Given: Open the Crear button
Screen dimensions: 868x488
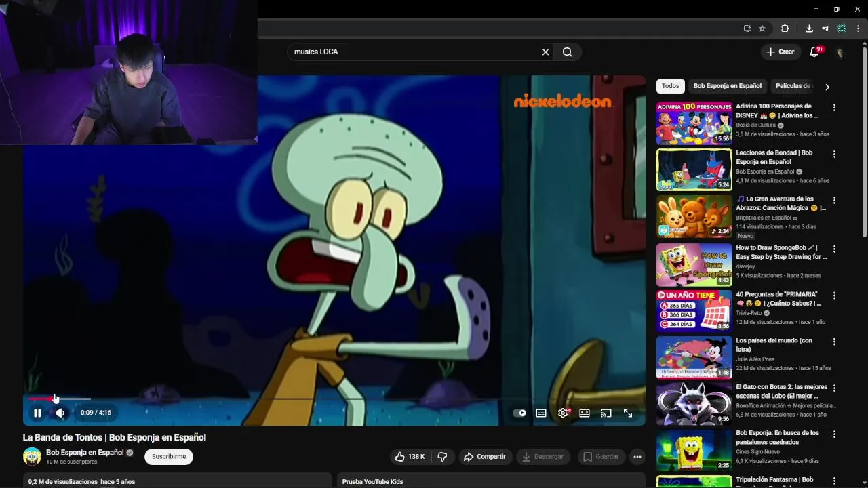Looking at the screenshot, I should (780, 52).
